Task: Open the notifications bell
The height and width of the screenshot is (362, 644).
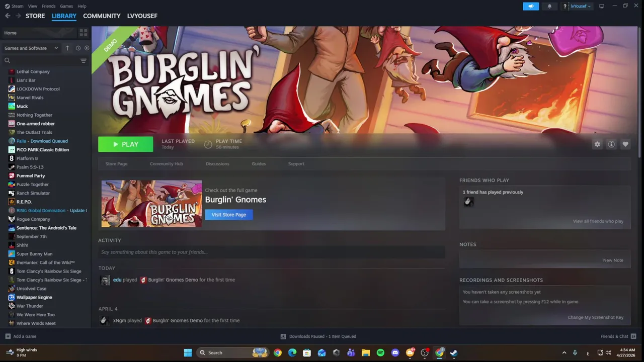Action: click(x=549, y=6)
